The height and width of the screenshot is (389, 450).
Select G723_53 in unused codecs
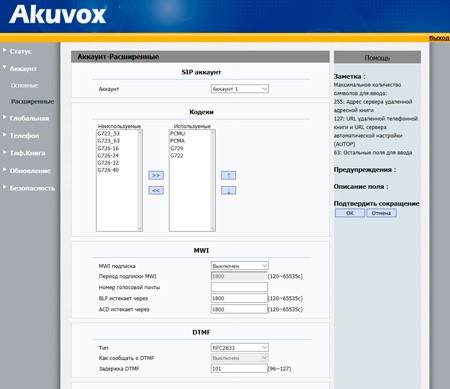coord(109,133)
